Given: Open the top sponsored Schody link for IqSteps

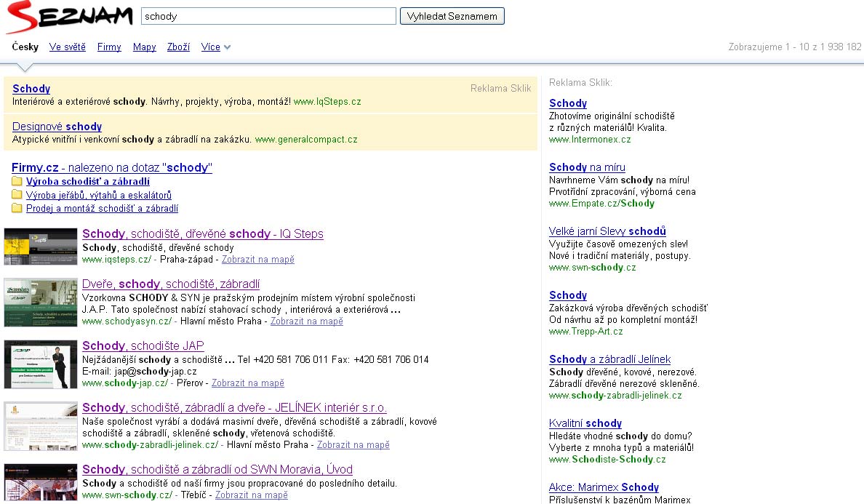Looking at the screenshot, I should pos(31,89).
